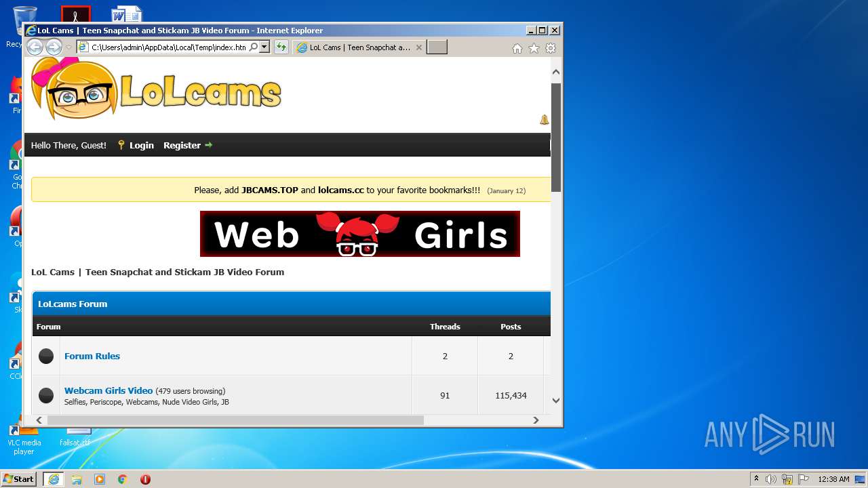Click the vertical scrollbar up arrow
The width and height of the screenshot is (868, 488).
[556, 72]
